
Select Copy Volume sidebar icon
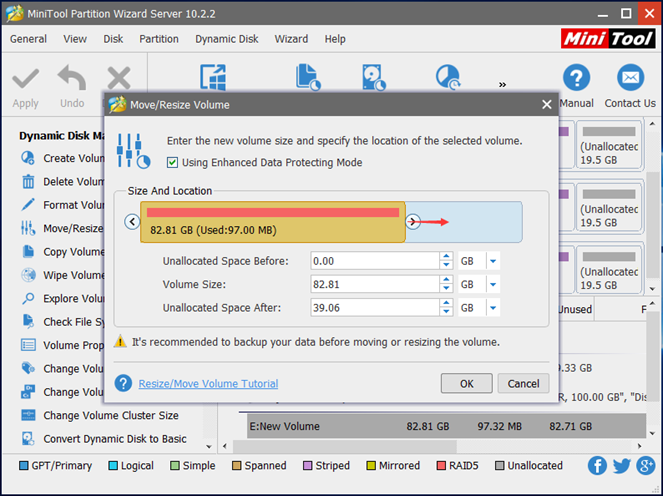click(x=28, y=252)
